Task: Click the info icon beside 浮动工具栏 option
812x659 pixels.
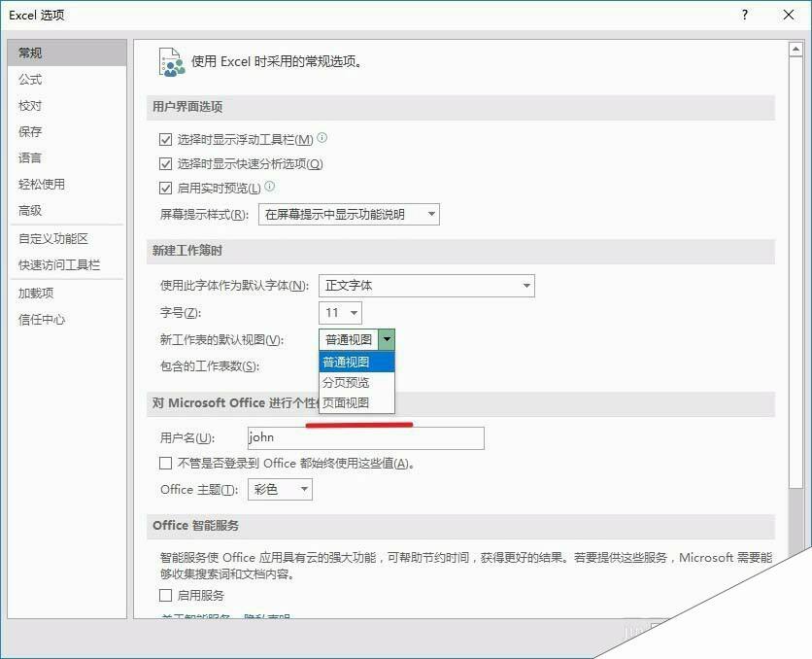Action: 322,138
